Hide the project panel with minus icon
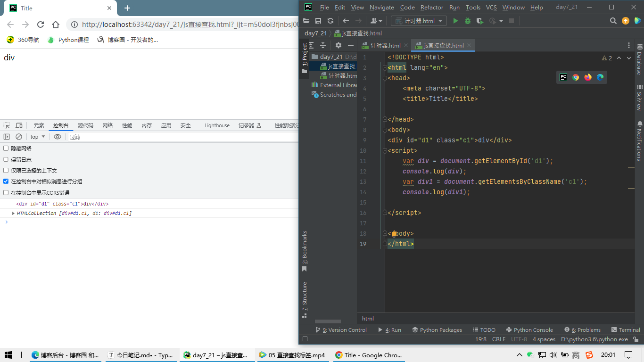644x362 pixels. tap(351, 45)
